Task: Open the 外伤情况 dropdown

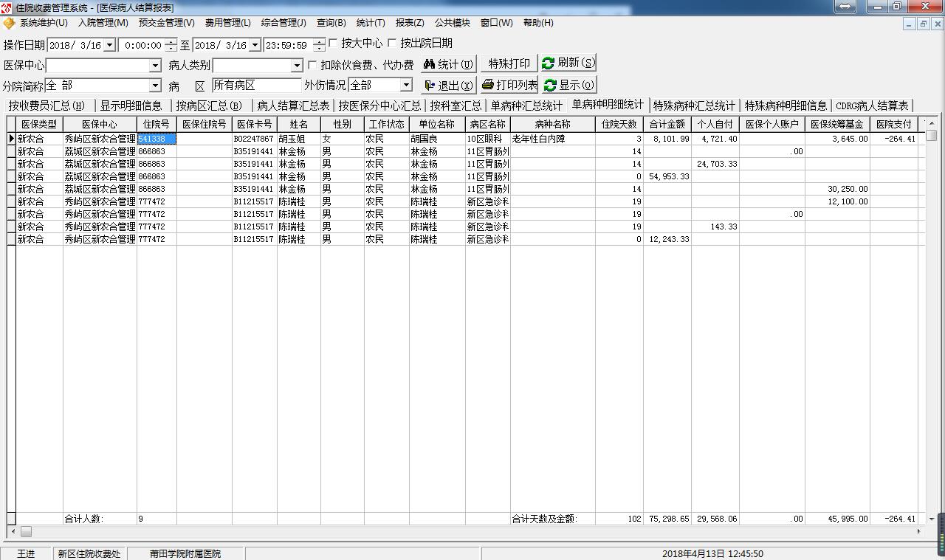Action: pos(405,86)
